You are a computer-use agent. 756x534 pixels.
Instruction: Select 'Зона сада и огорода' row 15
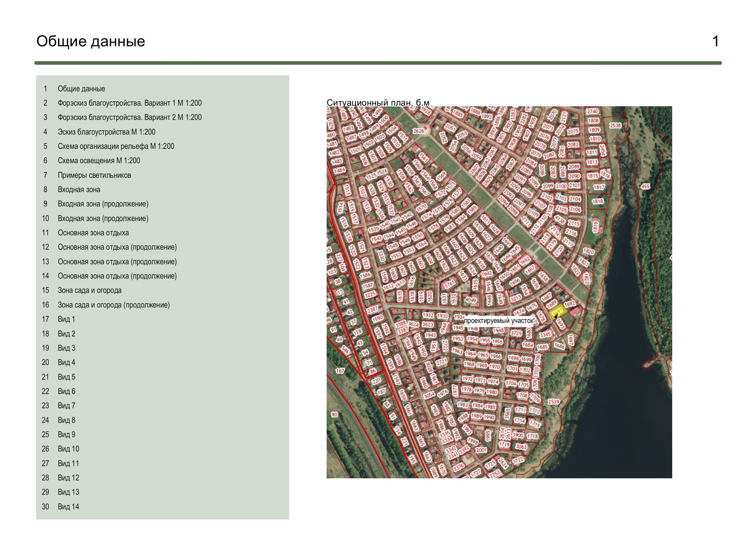pyautogui.click(x=90, y=290)
